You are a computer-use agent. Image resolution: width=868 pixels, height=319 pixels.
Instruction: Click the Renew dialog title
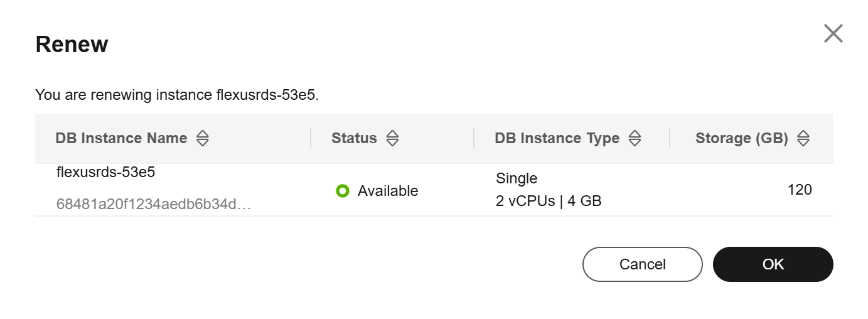[x=72, y=45]
